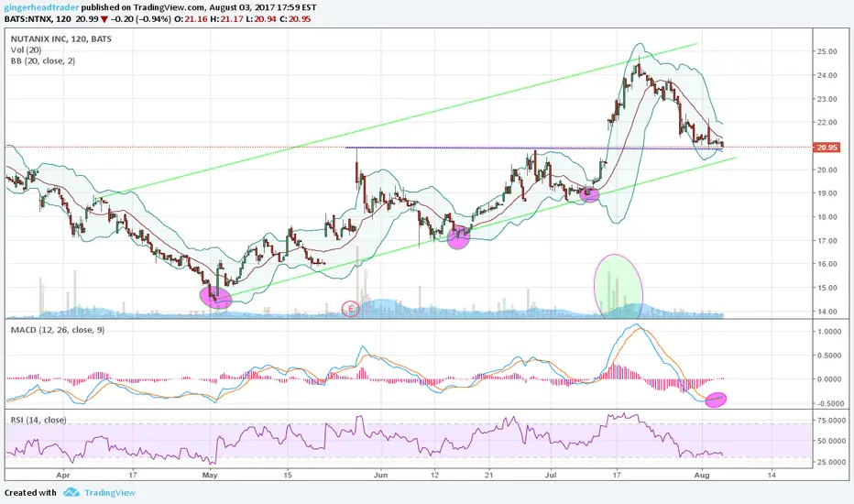The height and width of the screenshot is (504, 854).
Task: Click the 22.00 price axis label
Action: tap(827, 122)
